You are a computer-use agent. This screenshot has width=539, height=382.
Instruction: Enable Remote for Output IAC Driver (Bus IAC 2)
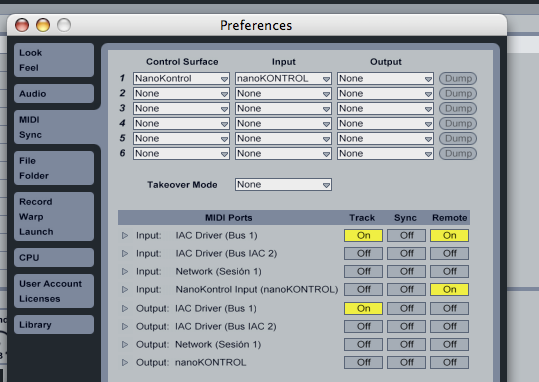tap(449, 326)
